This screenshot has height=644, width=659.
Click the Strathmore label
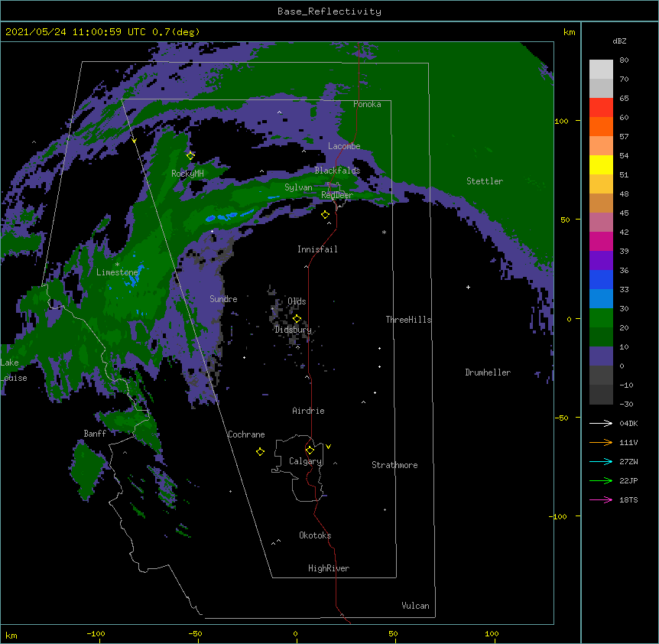tap(394, 465)
